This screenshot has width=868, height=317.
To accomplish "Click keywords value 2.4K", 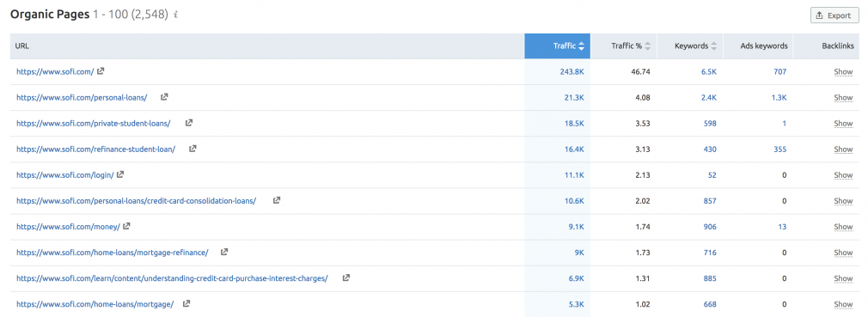I will coord(708,98).
